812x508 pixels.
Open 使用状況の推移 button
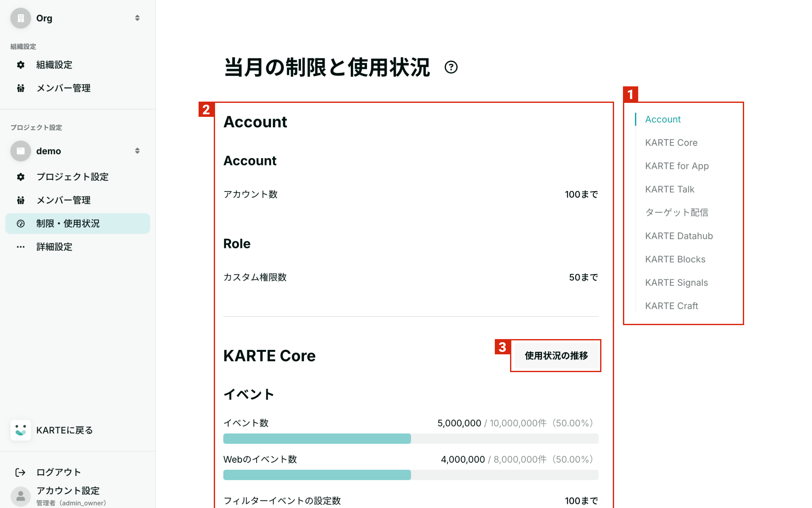pyautogui.click(x=556, y=356)
